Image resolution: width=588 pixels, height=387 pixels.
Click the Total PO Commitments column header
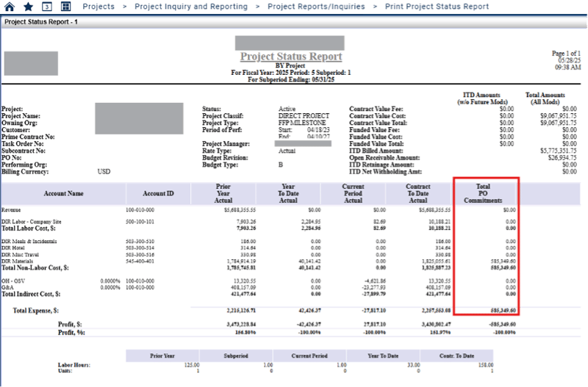pyautogui.click(x=483, y=194)
